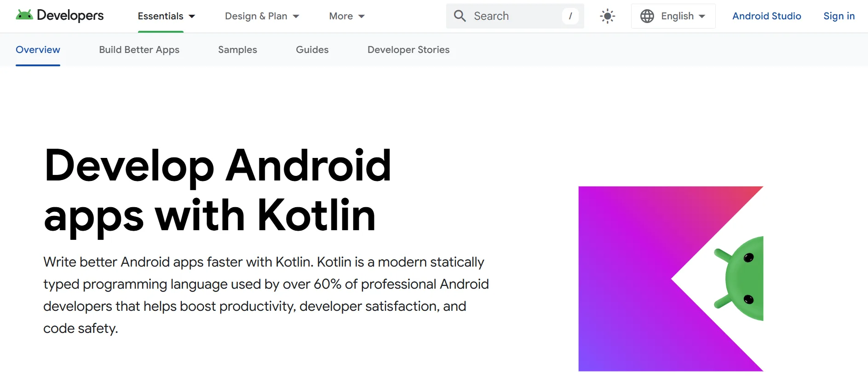Select the Developer Stories tab
Viewport: 868px width, 378px height.
pos(408,50)
